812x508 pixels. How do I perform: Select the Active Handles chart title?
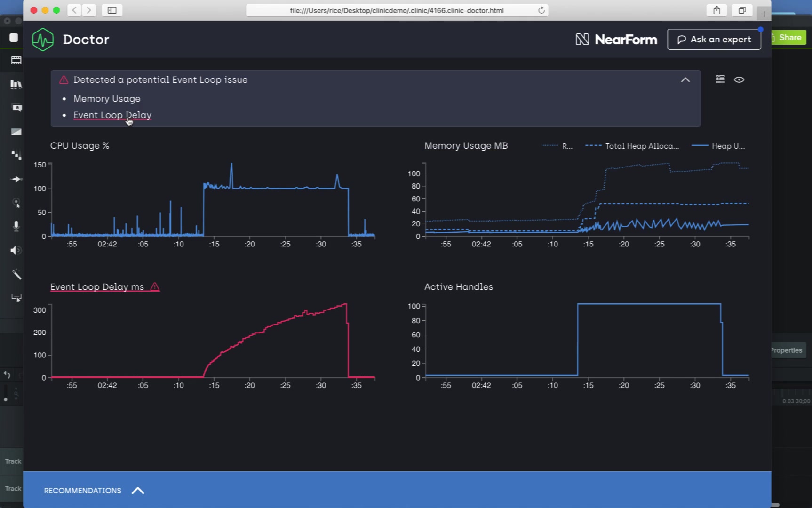tap(459, 287)
